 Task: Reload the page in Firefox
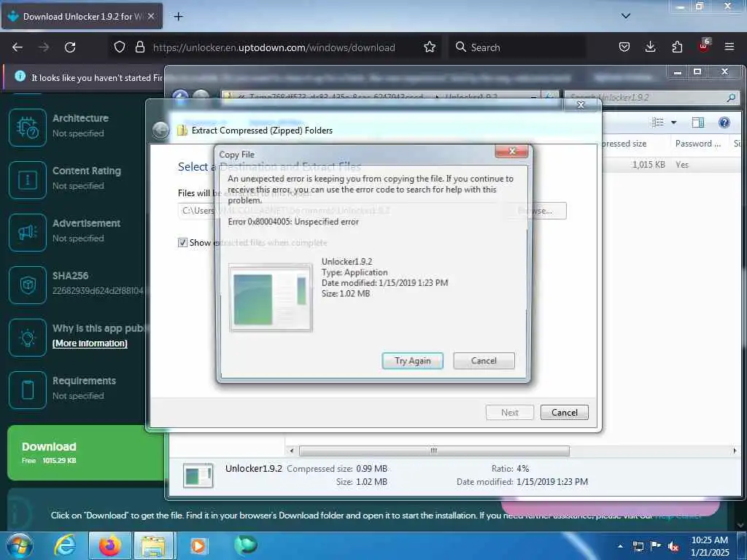70,47
